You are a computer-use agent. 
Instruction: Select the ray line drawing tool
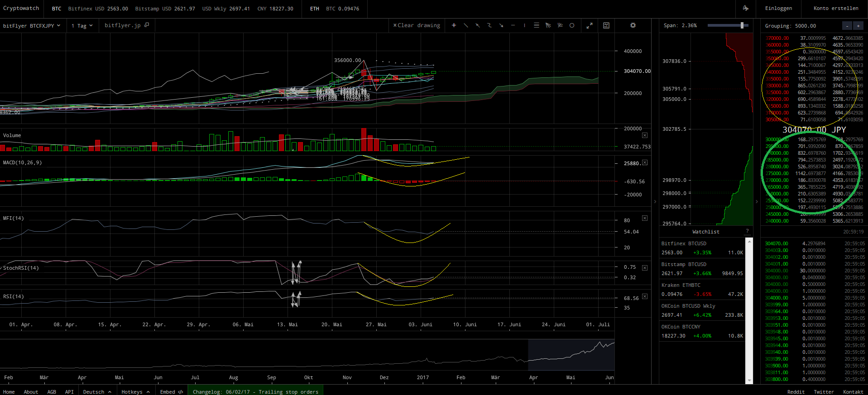pyautogui.click(x=478, y=25)
